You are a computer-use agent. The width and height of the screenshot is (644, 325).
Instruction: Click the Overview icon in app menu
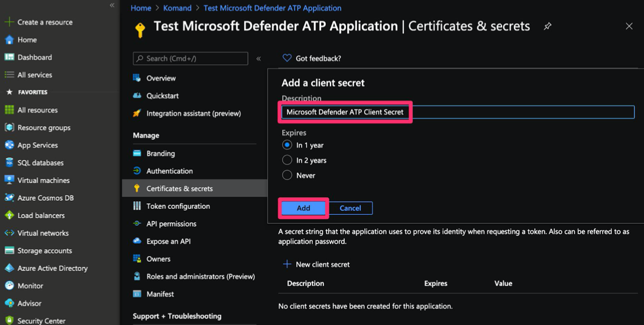coord(137,78)
